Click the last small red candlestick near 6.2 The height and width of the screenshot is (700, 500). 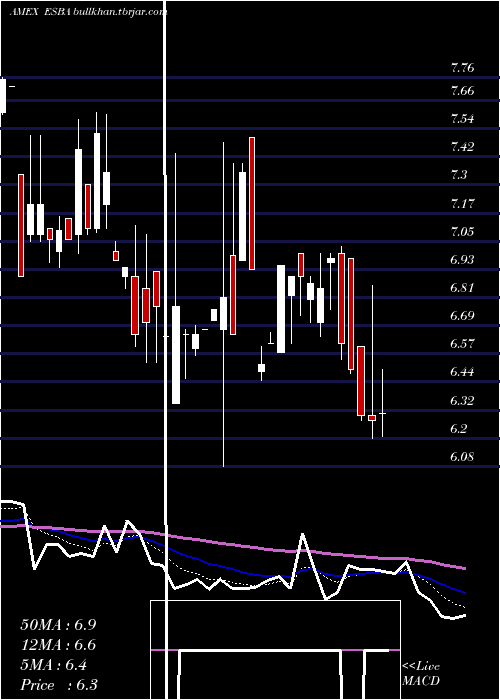pyautogui.click(x=372, y=418)
